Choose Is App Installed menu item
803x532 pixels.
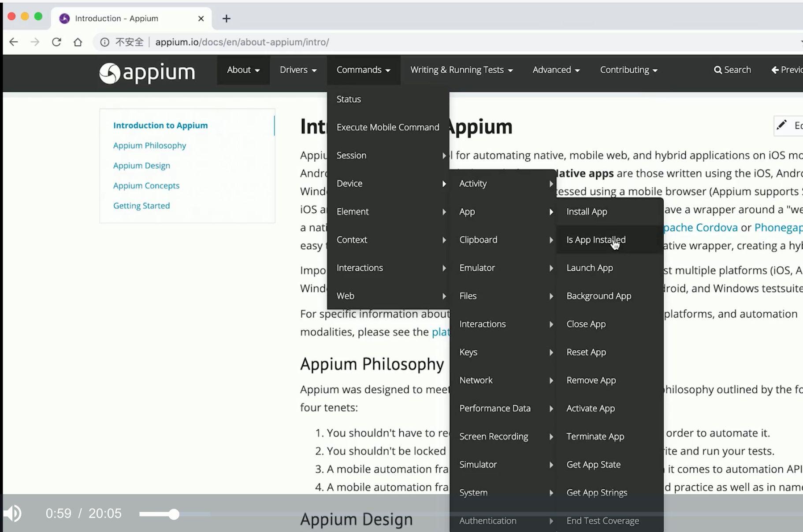coord(610,240)
